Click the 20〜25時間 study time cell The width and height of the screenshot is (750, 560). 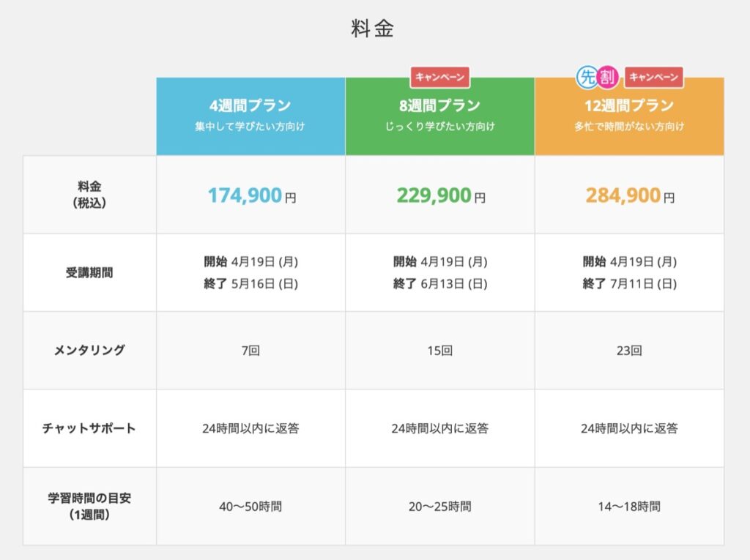tap(440, 507)
